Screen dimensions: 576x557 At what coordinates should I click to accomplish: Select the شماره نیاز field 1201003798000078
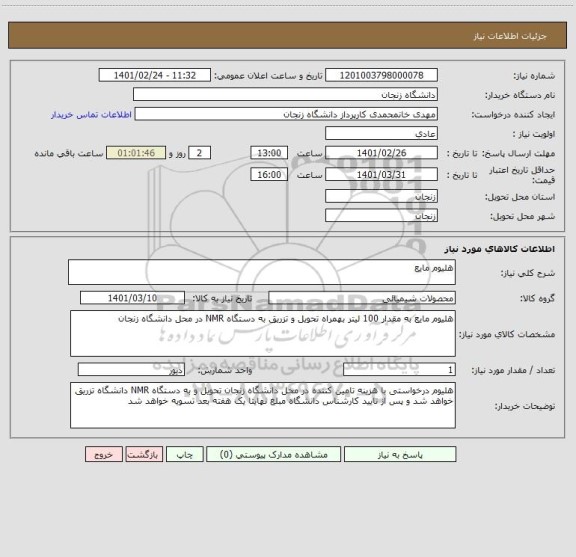(x=381, y=75)
